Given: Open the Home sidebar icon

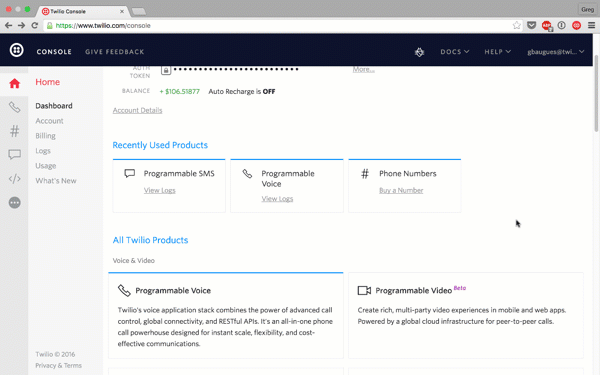Looking at the screenshot, I should 15,83.
